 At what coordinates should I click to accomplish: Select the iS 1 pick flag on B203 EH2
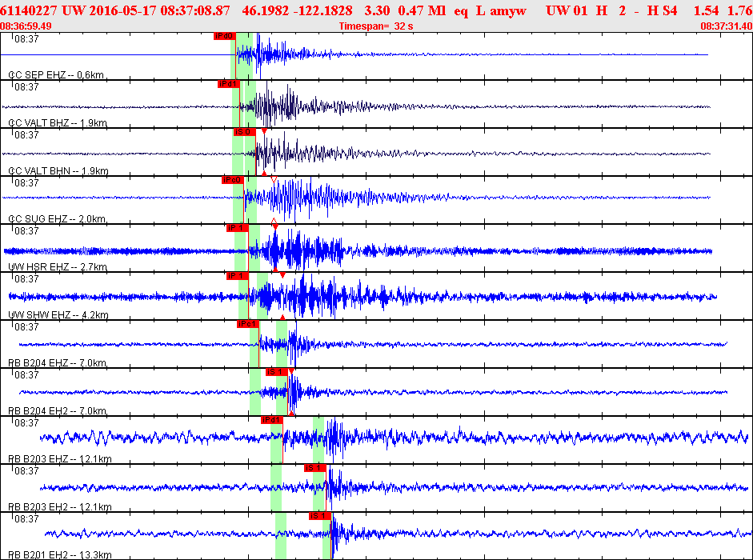tap(315, 468)
